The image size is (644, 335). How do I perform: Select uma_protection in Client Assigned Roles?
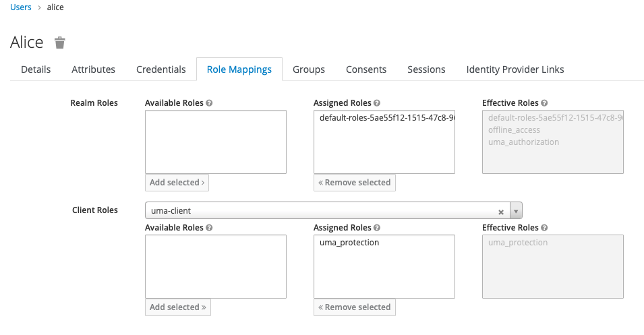[349, 243]
